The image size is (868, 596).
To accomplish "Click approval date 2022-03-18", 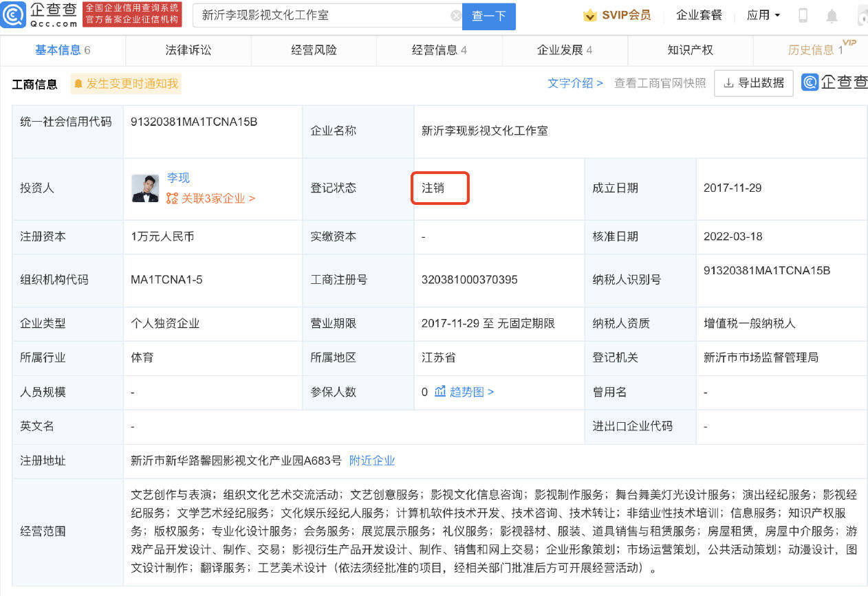I will [x=733, y=236].
